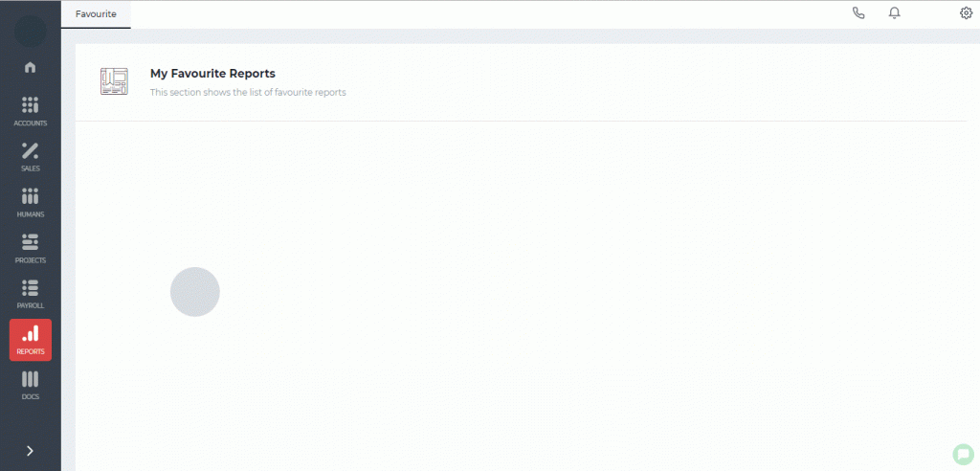Click the phone call icon

click(858, 13)
